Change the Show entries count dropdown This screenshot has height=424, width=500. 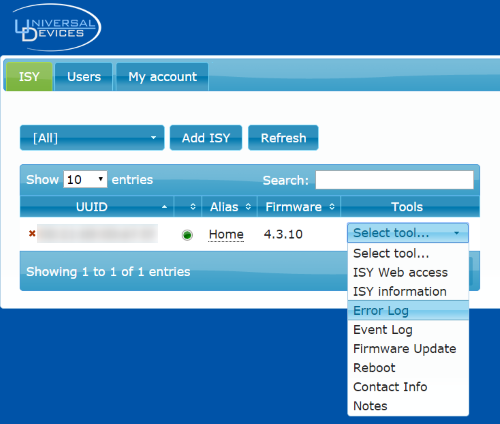click(x=85, y=179)
